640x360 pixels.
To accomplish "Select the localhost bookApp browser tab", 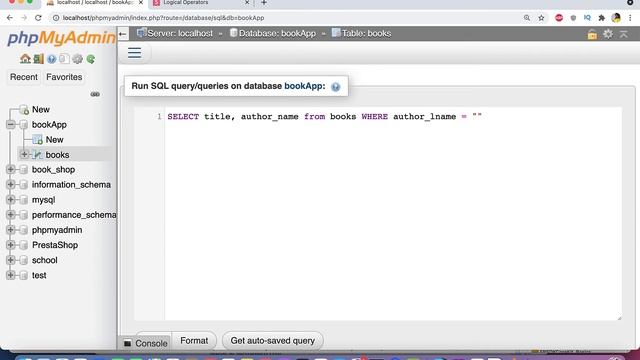I will 94,3.
